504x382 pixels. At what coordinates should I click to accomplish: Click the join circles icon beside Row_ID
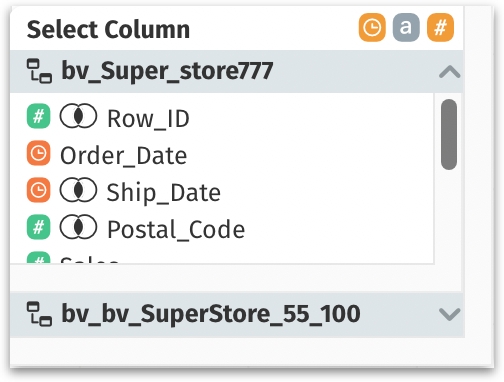pos(78,116)
